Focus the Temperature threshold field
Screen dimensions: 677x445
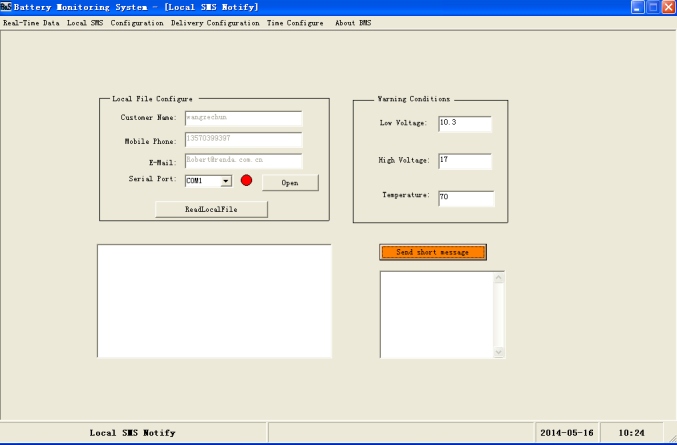point(465,198)
